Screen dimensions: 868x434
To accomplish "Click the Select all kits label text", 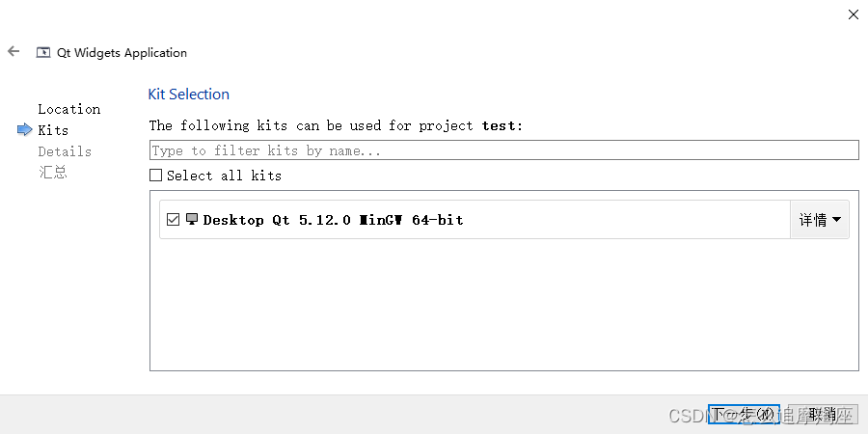I will pos(224,176).
